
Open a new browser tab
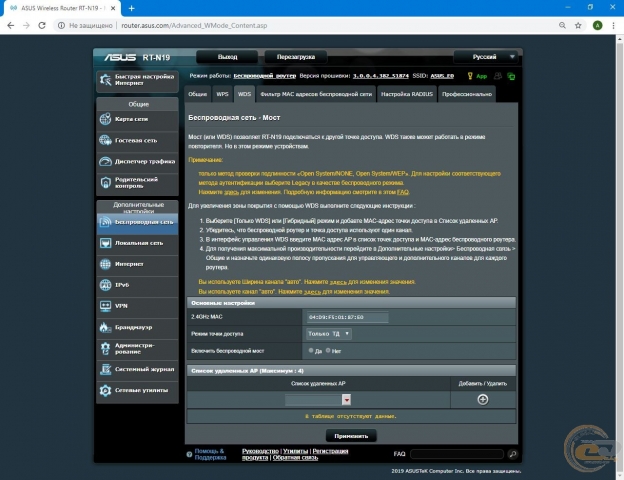click(x=132, y=8)
